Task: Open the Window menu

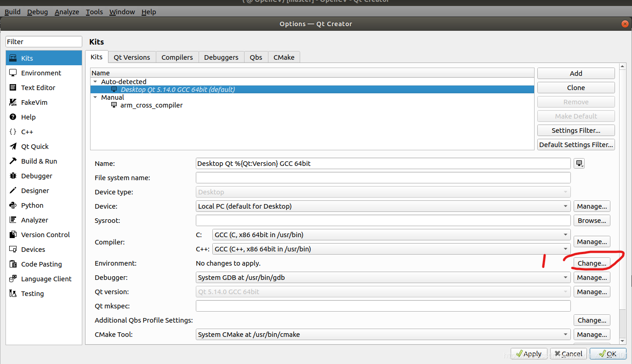Action: 122,11
